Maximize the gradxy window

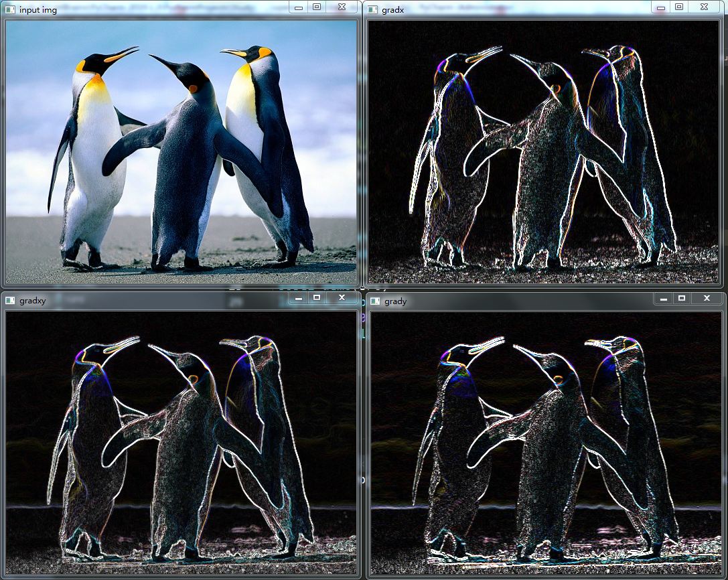[x=317, y=297]
